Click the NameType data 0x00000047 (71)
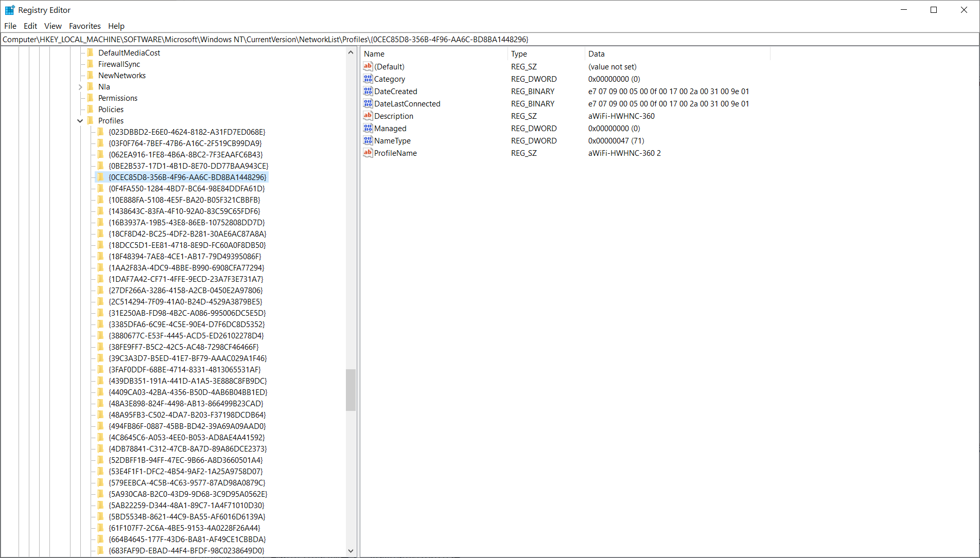The image size is (980, 558). coord(616,140)
